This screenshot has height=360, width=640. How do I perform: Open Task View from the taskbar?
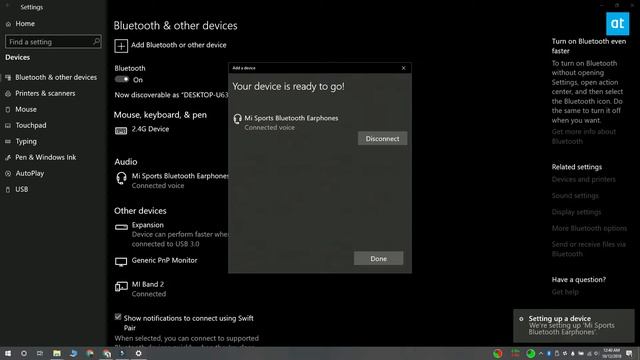tap(40, 353)
